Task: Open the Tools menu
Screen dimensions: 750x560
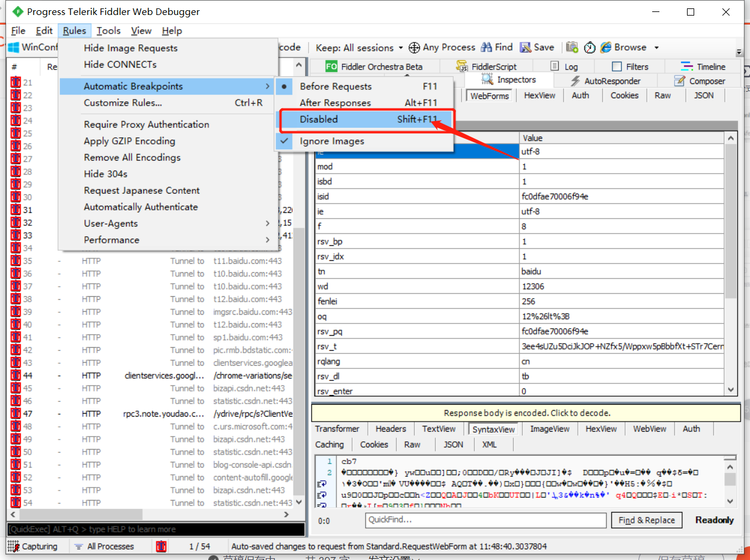Action: (x=109, y=31)
